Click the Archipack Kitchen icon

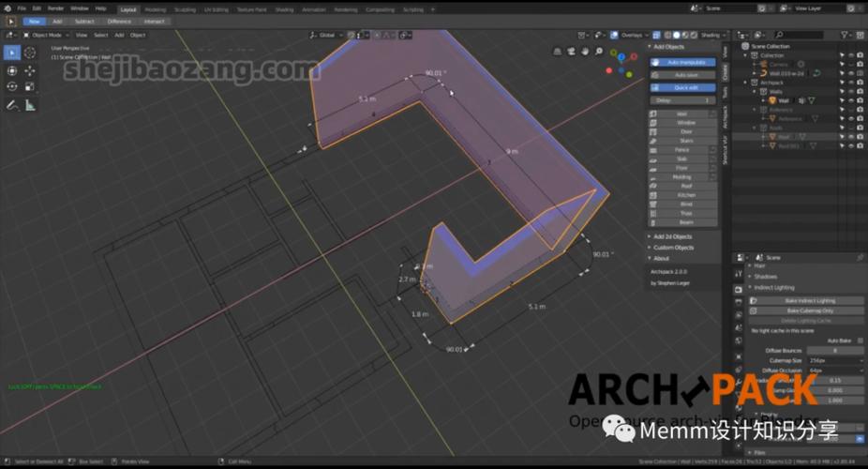tap(653, 195)
